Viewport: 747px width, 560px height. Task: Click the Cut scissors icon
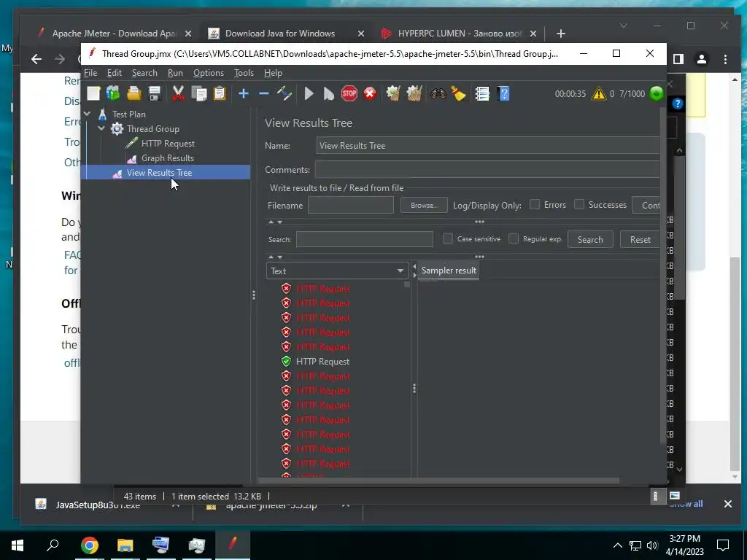coord(178,93)
